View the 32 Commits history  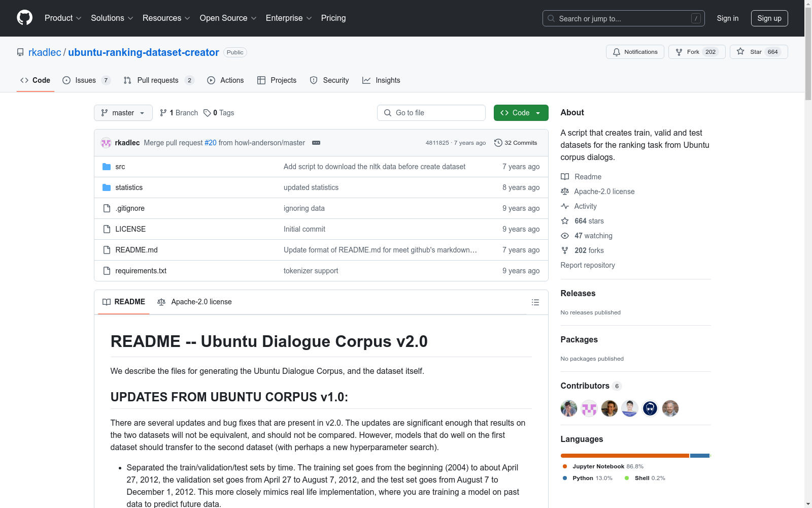(x=516, y=143)
